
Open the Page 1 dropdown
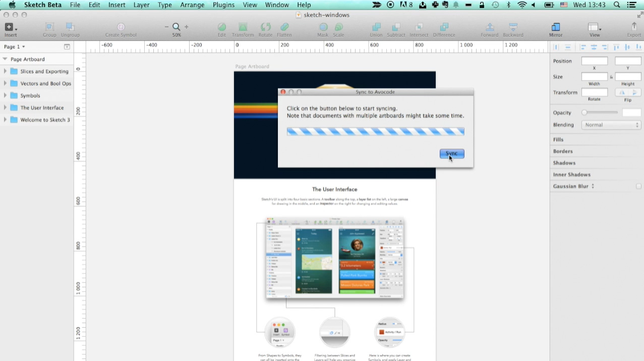coord(15,46)
